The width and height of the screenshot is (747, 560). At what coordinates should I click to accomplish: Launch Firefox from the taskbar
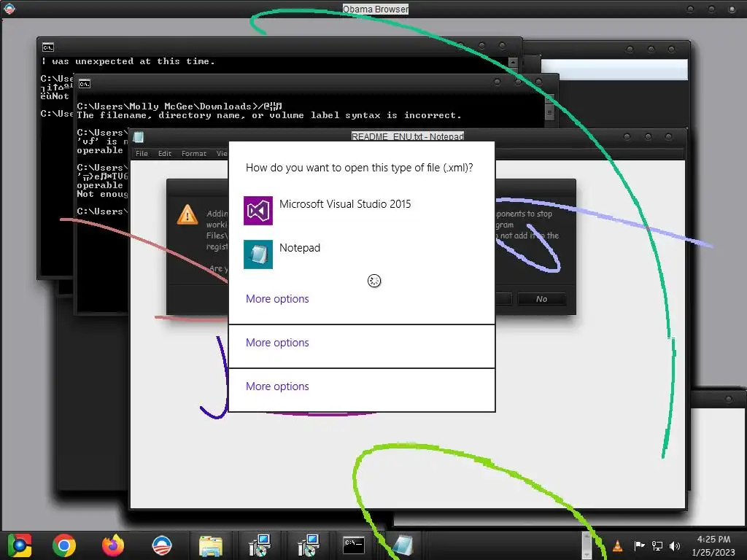pos(113,545)
